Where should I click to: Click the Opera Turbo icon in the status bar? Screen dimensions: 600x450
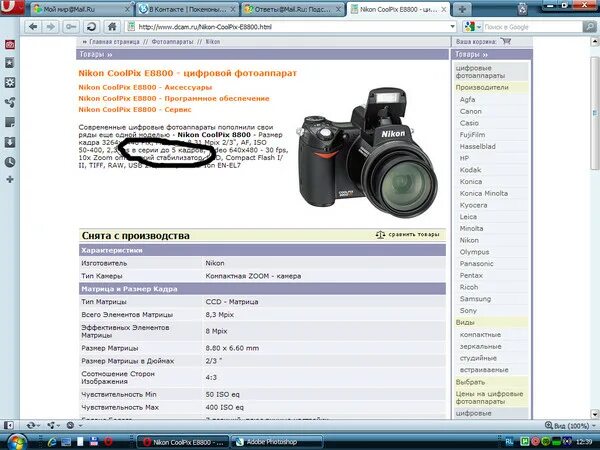[70, 425]
